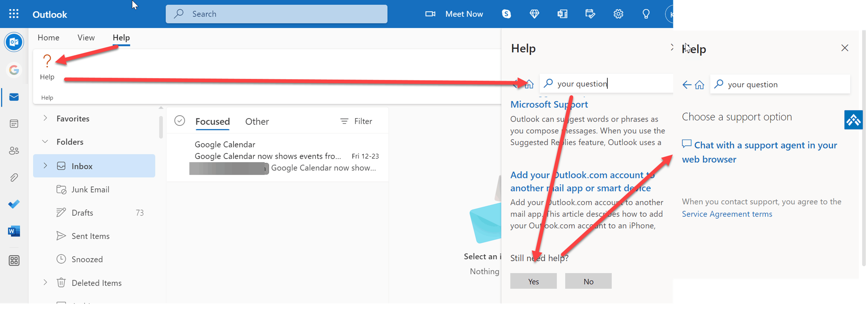
Task: Switch to the Other inbox tab
Action: (x=257, y=121)
